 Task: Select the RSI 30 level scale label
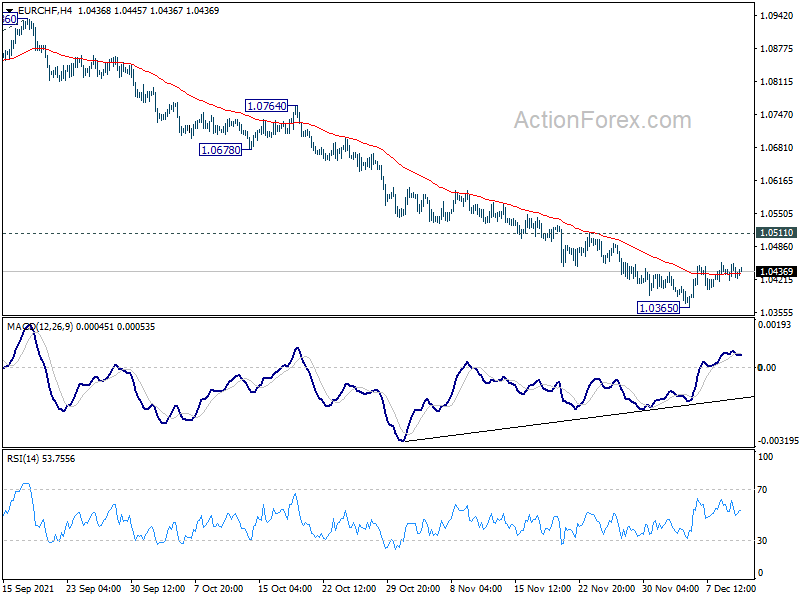click(x=762, y=541)
